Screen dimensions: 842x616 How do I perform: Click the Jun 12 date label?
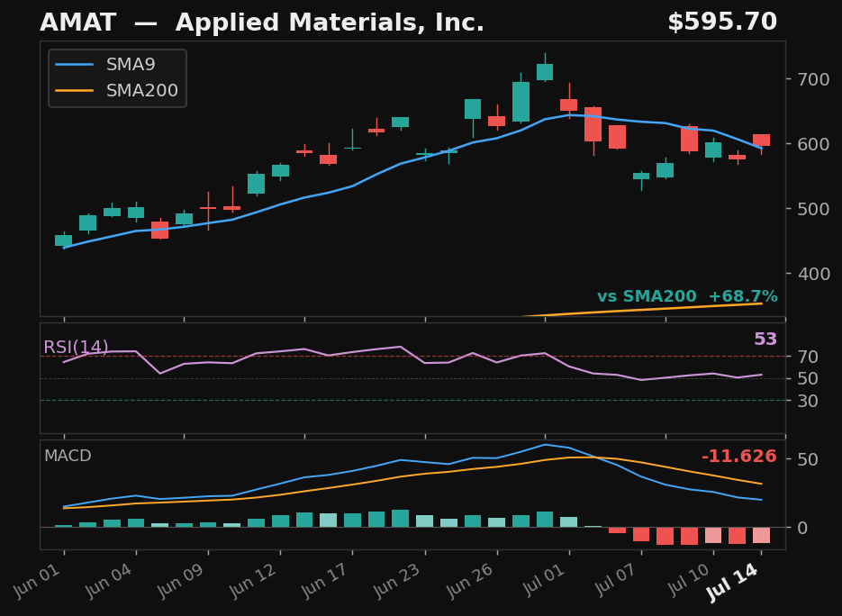(x=253, y=581)
